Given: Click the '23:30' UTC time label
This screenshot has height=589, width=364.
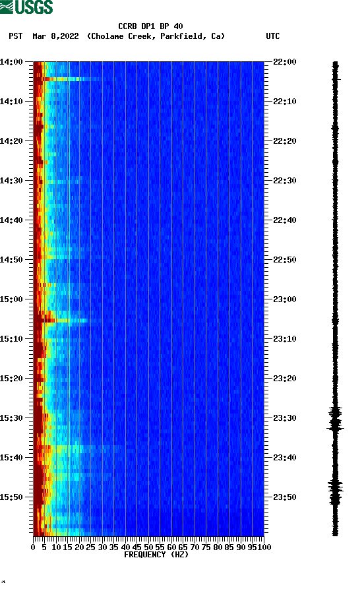Looking at the screenshot, I should tap(284, 418).
